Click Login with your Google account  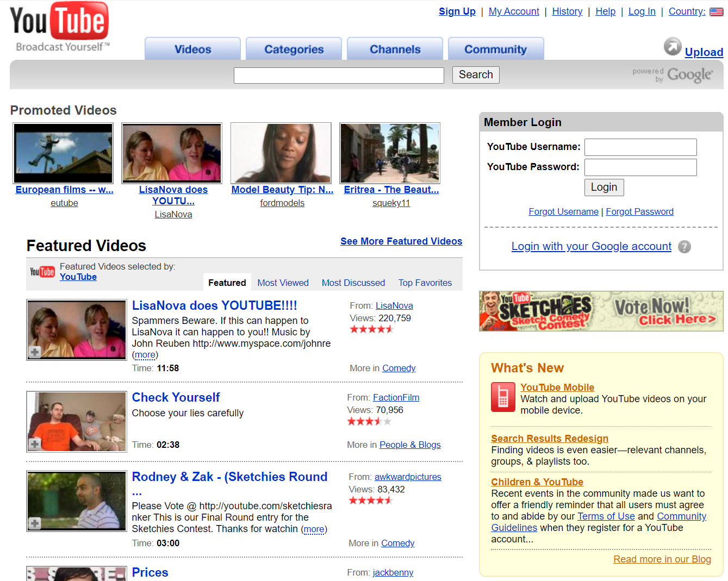point(592,246)
